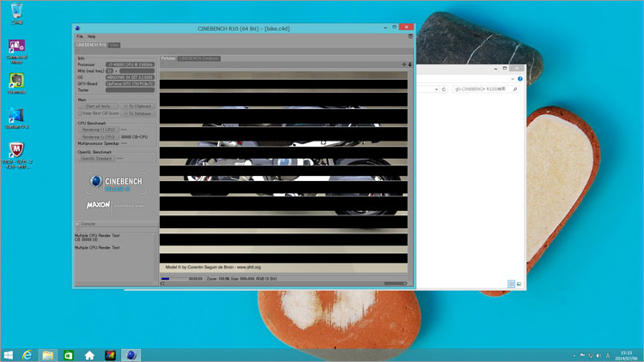Collapse the Console panel expander
Viewport: 644px width, 362px height.
tap(78, 224)
